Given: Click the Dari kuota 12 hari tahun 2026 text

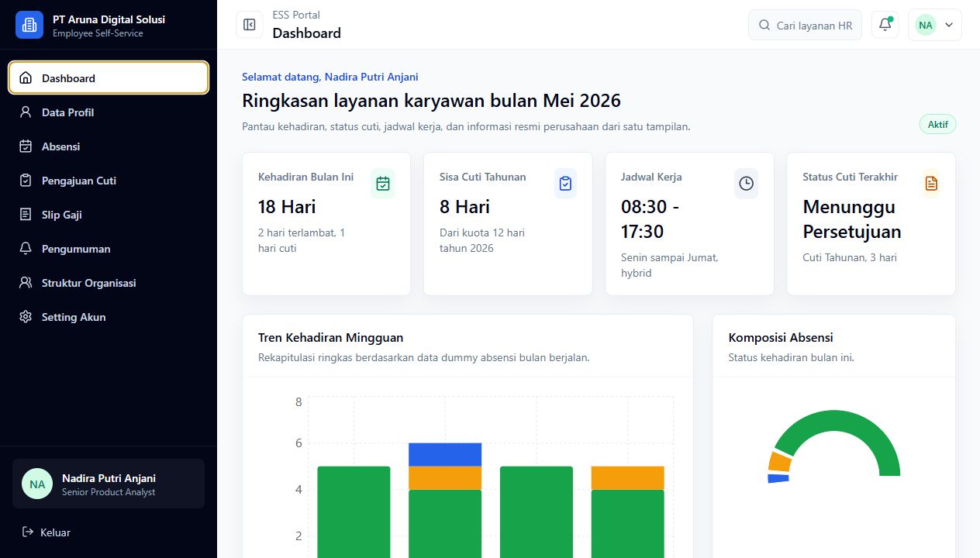Looking at the screenshot, I should pos(482,240).
